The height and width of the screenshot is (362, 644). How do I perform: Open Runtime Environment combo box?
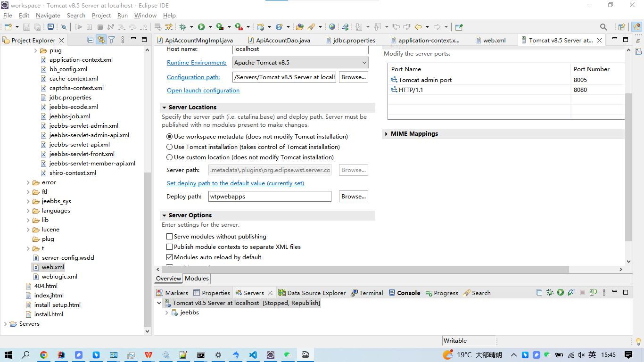[300, 63]
